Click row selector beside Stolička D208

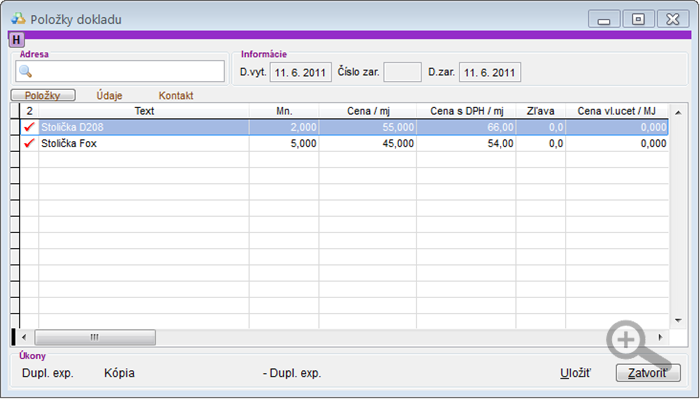click(15, 127)
